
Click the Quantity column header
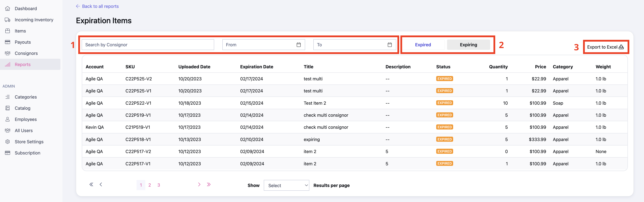click(x=498, y=67)
